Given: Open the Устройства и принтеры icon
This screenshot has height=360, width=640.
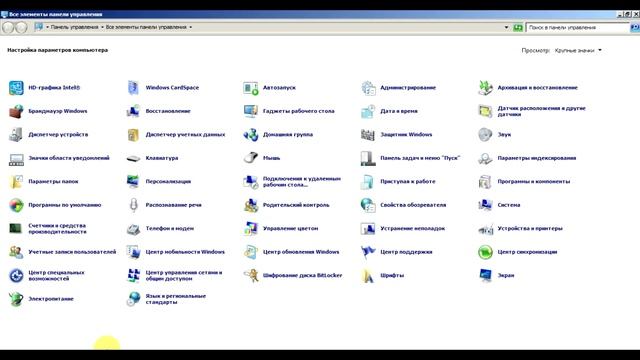Looking at the screenshot, I should coord(485,229).
